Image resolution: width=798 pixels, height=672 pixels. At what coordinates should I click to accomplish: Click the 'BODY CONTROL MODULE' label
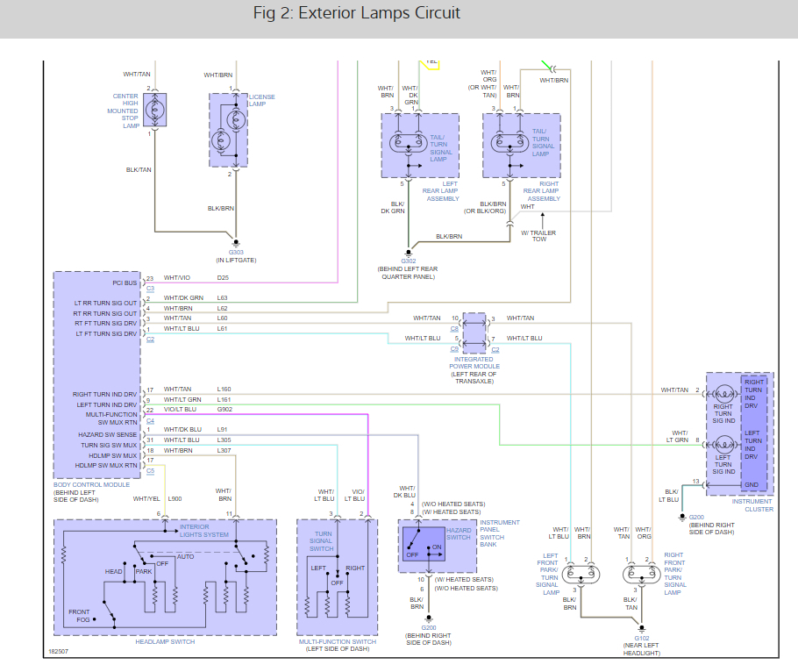[x=91, y=484]
